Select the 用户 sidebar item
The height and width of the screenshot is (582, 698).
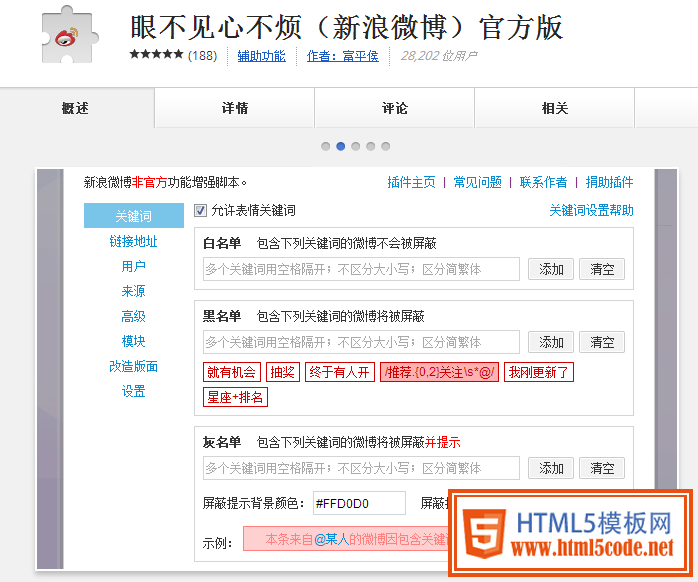click(134, 266)
